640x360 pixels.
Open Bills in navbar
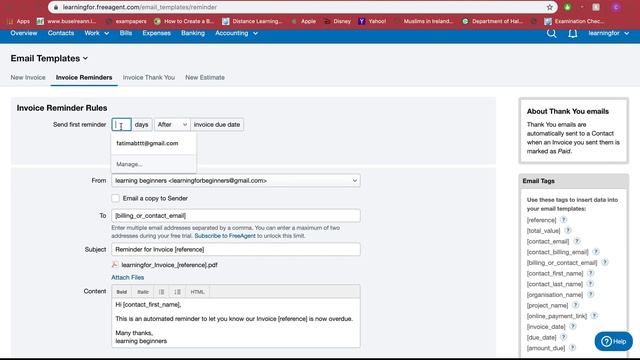point(126,33)
